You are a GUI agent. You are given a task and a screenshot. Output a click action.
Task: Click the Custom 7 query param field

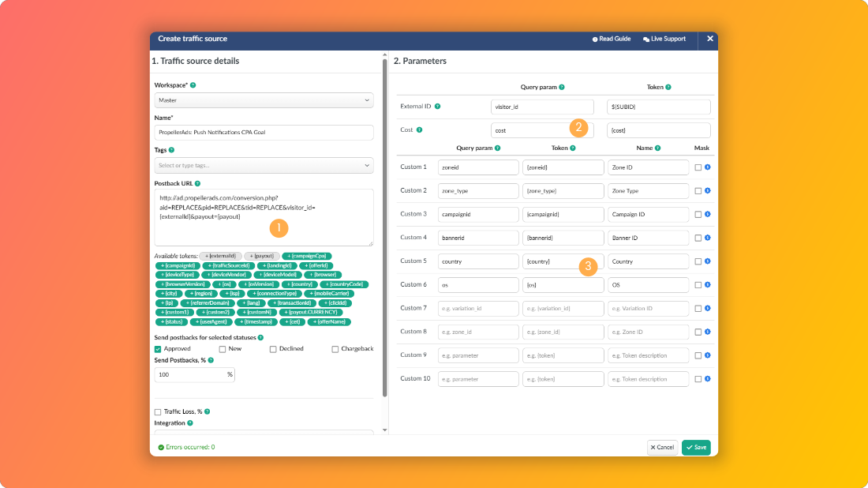click(478, 309)
